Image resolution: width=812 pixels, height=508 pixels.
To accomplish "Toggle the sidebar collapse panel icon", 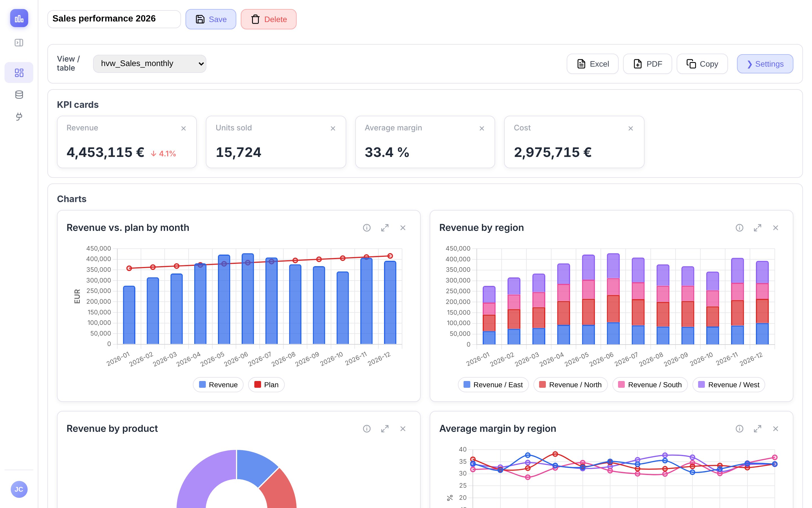I will 19,43.
